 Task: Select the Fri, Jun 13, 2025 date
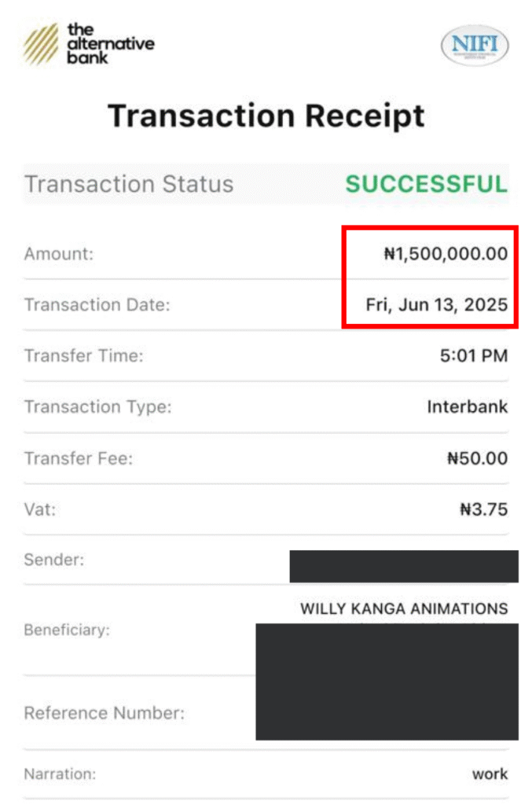point(437,304)
